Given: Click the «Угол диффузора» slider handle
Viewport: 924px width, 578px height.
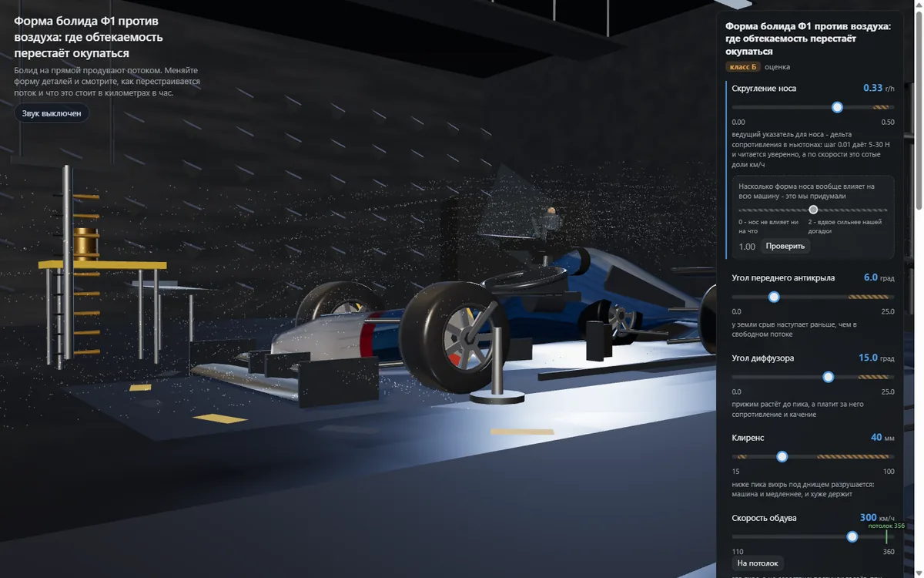Looking at the screenshot, I should click(829, 377).
